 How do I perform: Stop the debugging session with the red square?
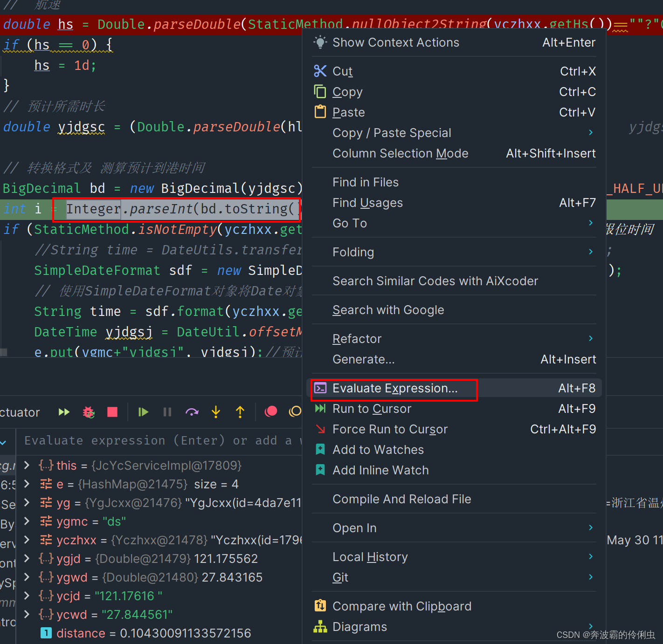click(x=112, y=412)
